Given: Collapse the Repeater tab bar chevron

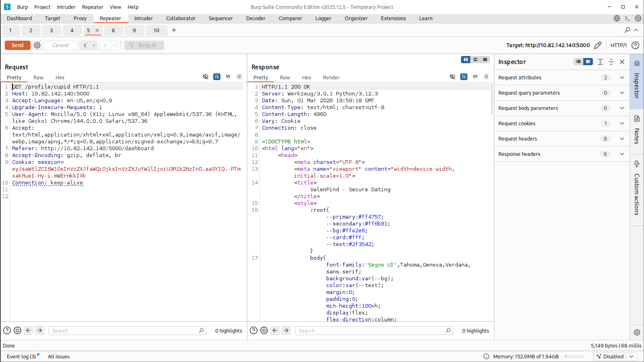Looking at the screenshot, I should pyautogui.click(x=636, y=30).
